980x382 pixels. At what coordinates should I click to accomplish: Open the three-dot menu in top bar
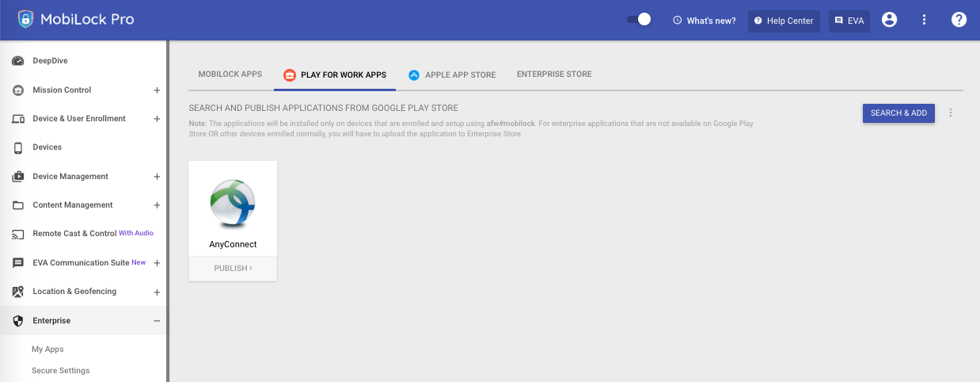point(924,20)
